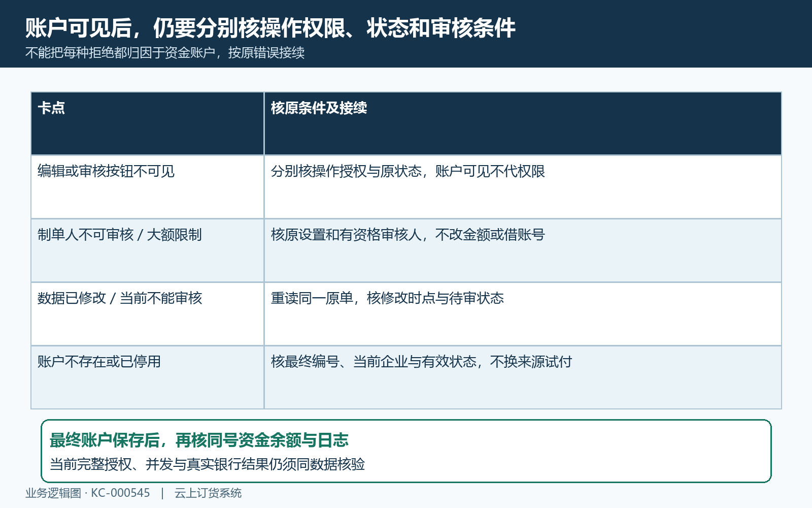Click cell 制单人不可审核 / 大额限制

pos(148,250)
